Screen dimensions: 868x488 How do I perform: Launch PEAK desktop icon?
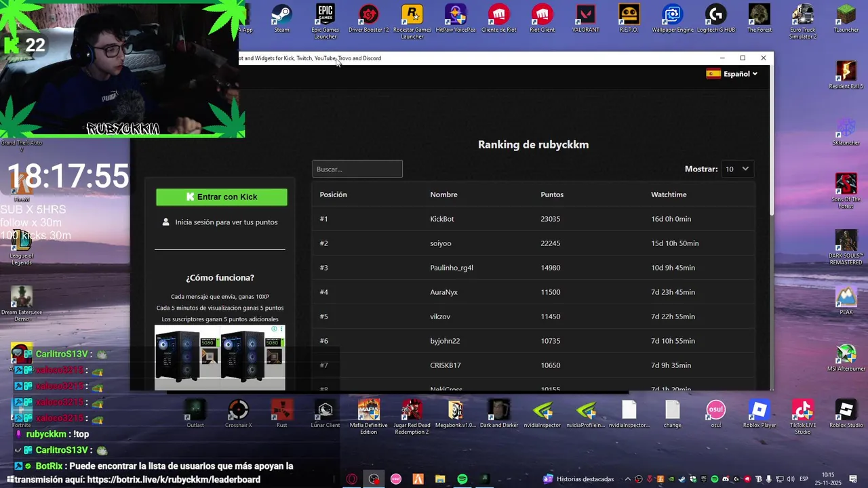pos(846,301)
